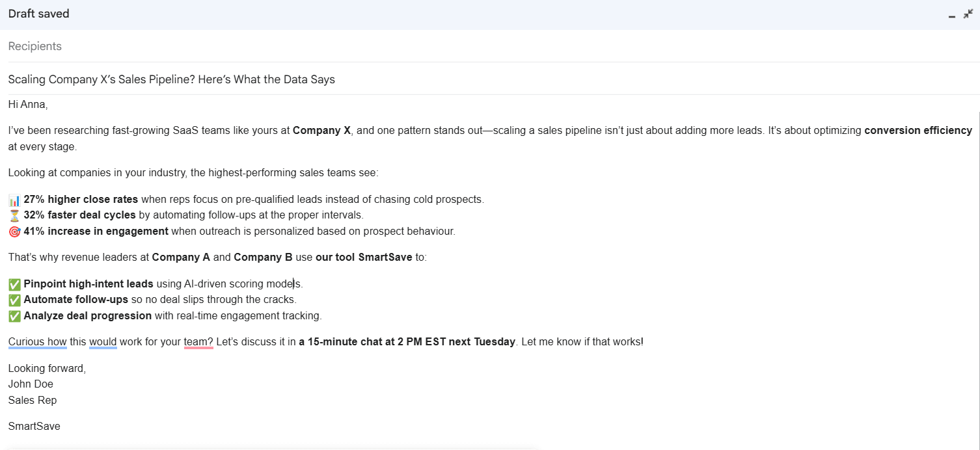Exit full screen using the shrink arrows icon

coord(968,13)
